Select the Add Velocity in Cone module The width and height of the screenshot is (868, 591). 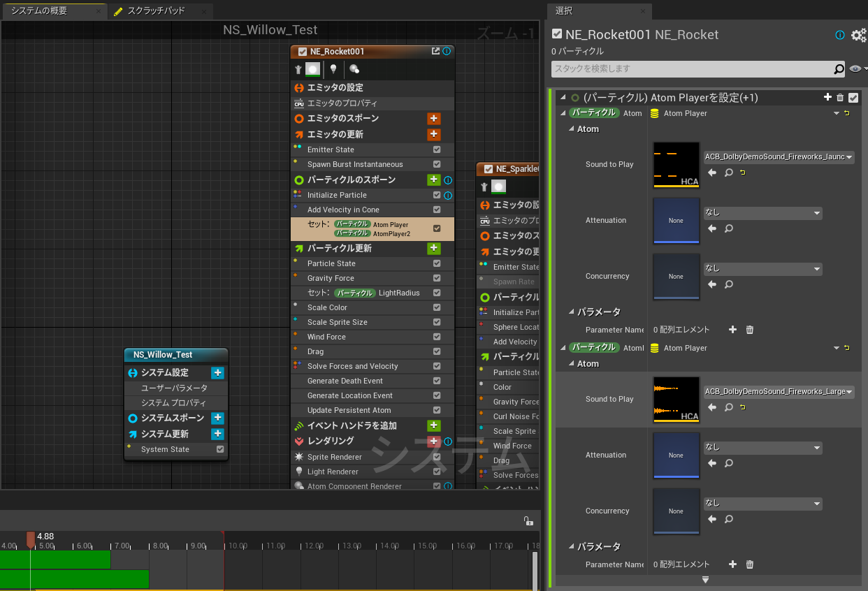pyautogui.click(x=343, y=210)
